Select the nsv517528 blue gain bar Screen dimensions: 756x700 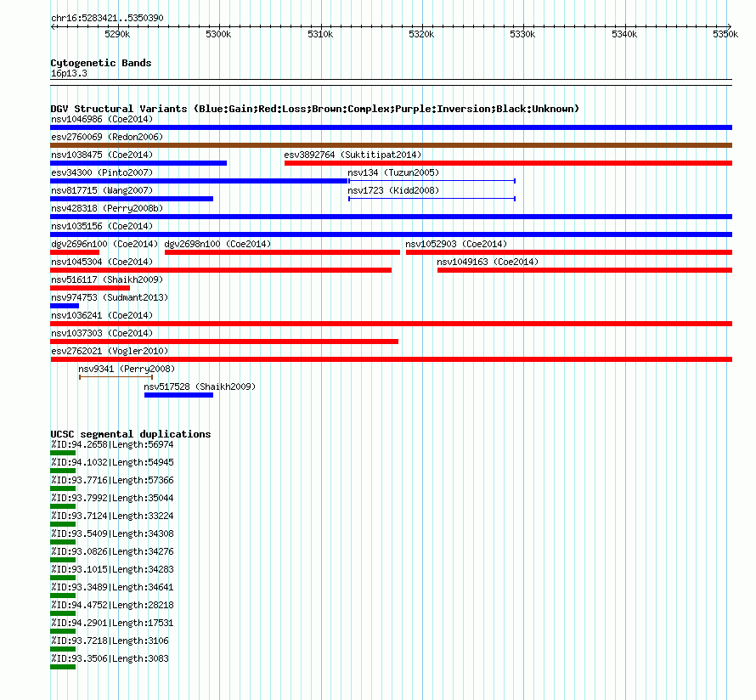point(178,395)
